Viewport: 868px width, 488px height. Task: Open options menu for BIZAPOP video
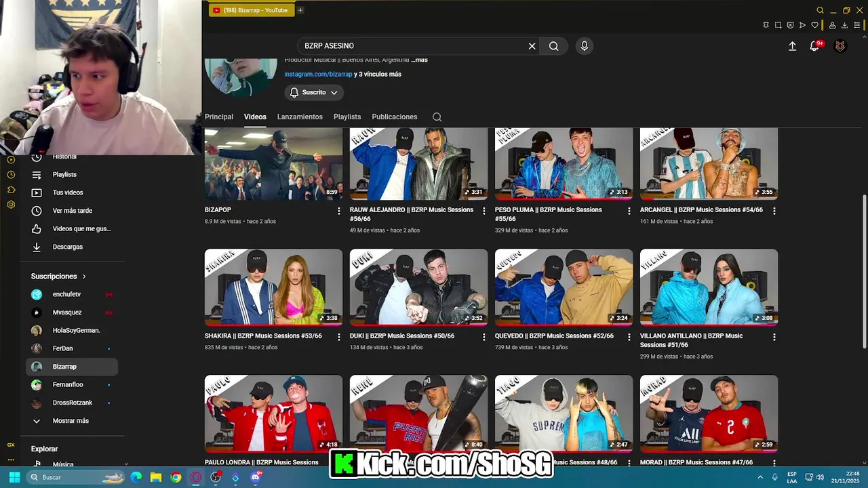coord(339,211)
